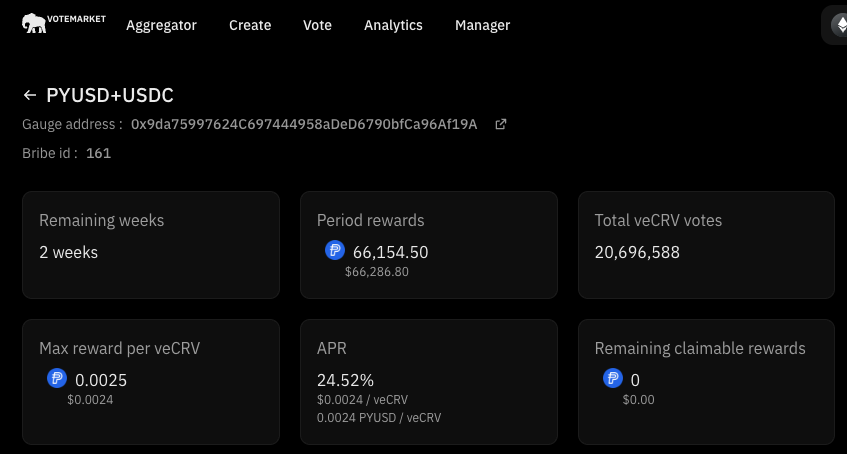Click the Period rewards 66,154.50 amount
The width and height of the screenshot is (847, 454).
pyautogui.click(x=390, y=252)
